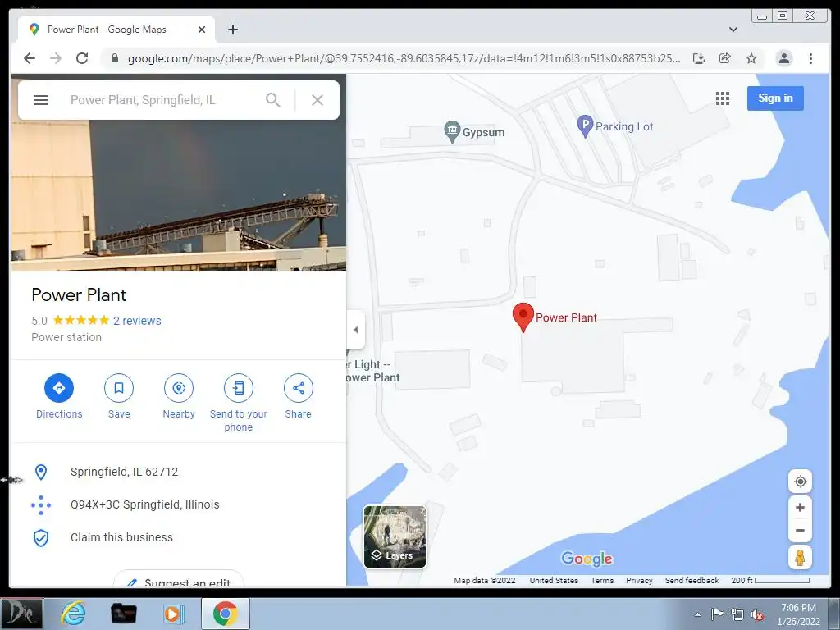
Task: Close the Power Plant - Google Maps tab
Action: click(x=202, y=30)
